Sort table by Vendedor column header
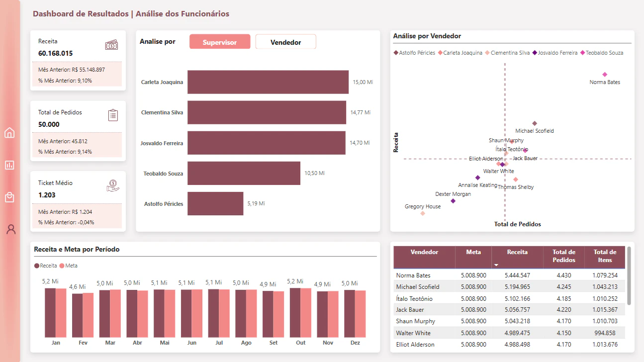 (424, 252)
